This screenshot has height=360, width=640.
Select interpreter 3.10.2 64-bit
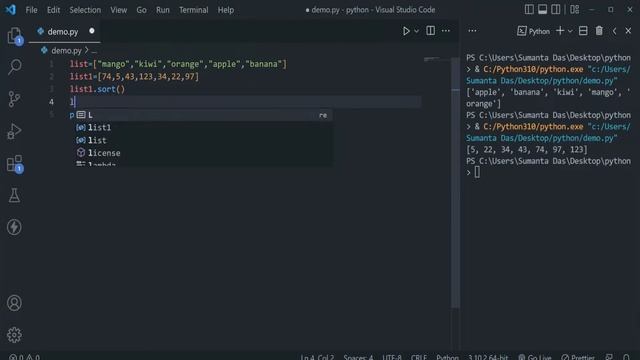click(x=488, y=357)
